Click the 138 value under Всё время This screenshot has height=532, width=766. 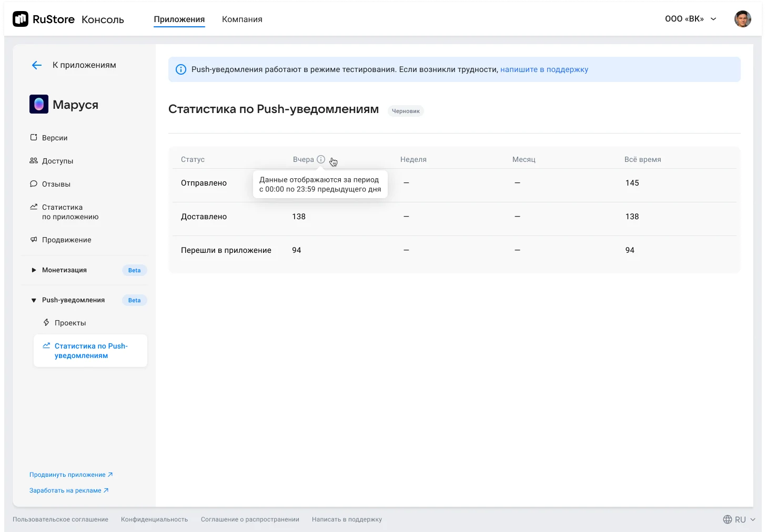[632, 217]
